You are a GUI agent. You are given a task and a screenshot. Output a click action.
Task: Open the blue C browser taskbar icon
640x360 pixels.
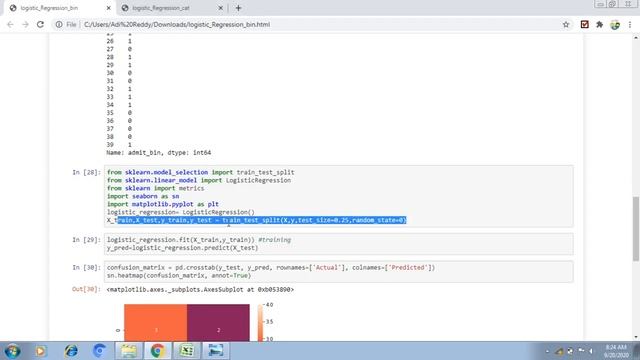(x=99, y=351)
